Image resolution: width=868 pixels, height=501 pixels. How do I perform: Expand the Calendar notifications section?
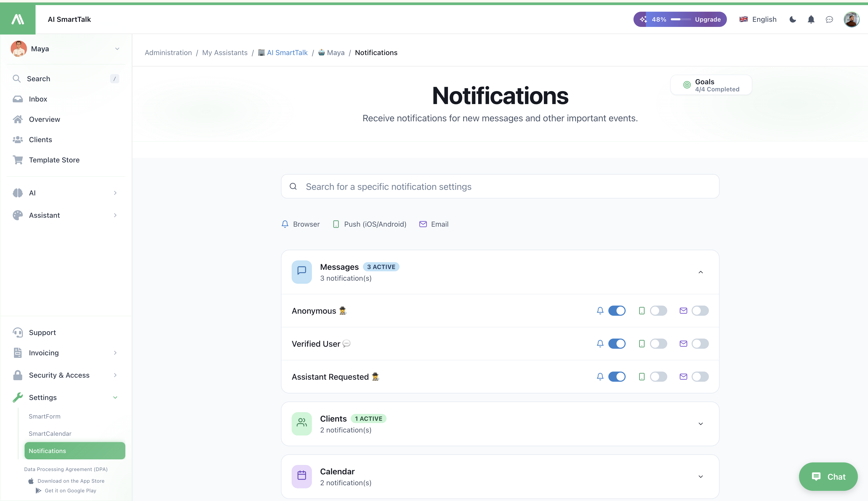tap(700, 477)
